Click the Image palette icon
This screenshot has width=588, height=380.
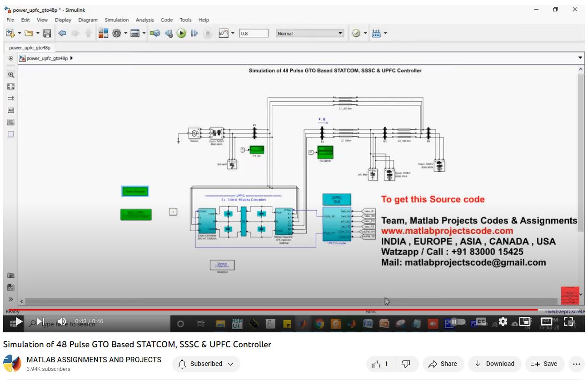11,122
